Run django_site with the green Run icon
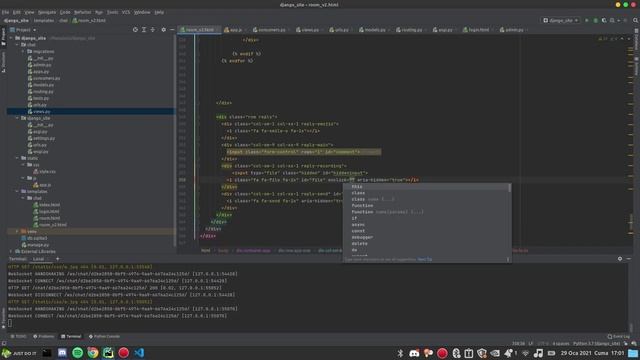 [x=587, y=20]
